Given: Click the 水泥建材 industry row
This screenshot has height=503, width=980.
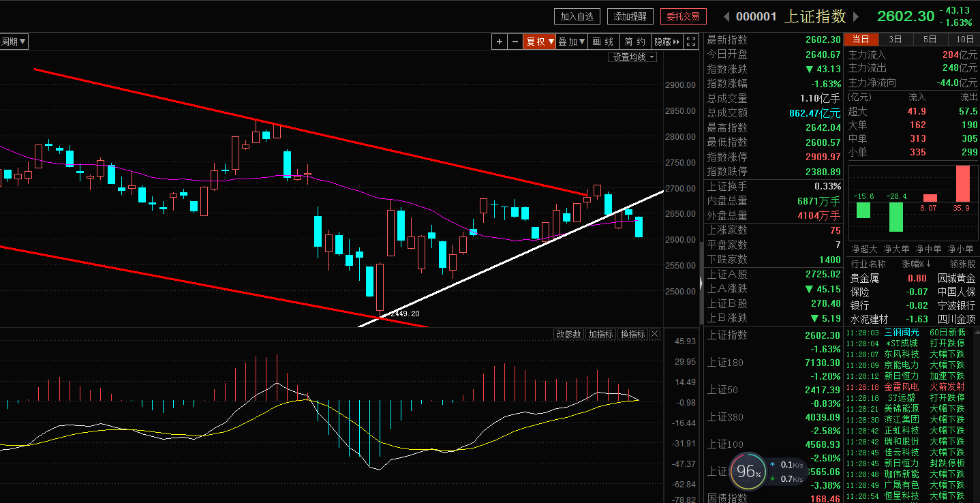Looking at the screenshot, I should pos(913,319).
